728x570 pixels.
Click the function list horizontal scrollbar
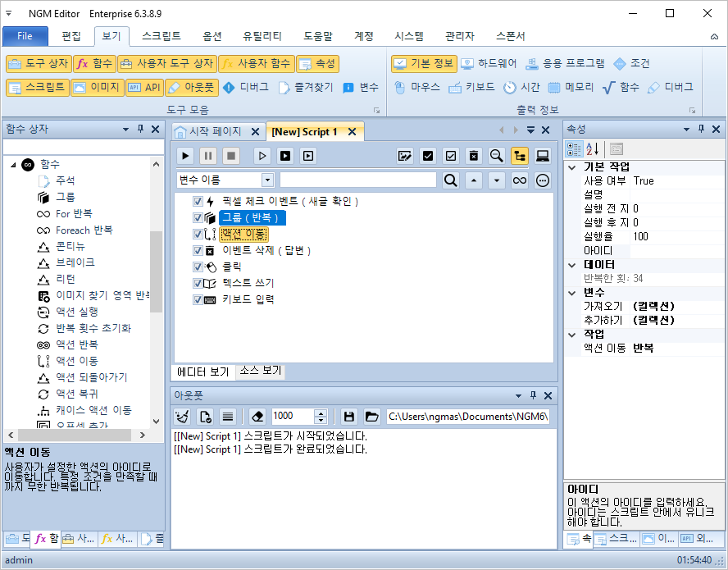point(75,435)
